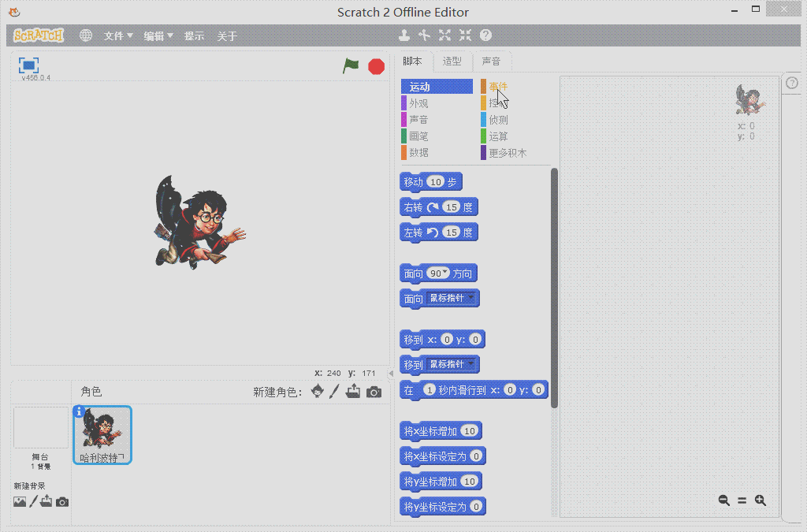Click value in 将x坐标设定为 0 block

(477, 456)
